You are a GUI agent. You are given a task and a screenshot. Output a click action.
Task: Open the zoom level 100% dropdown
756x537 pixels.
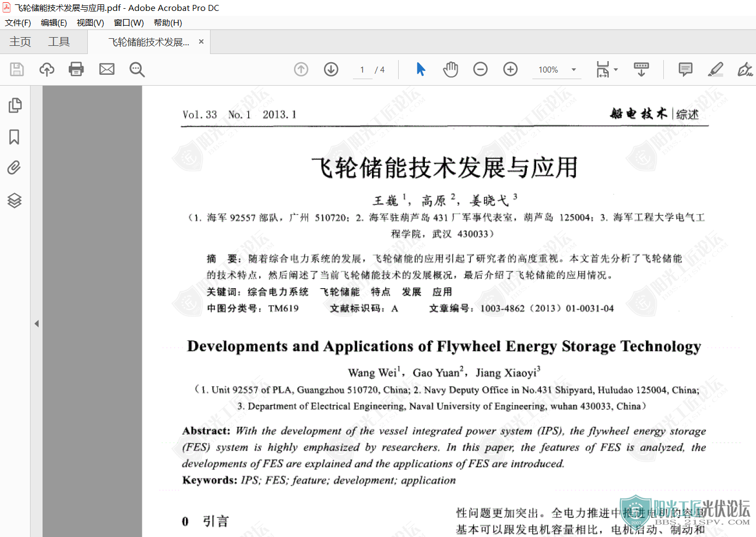[x=556, y=70]
